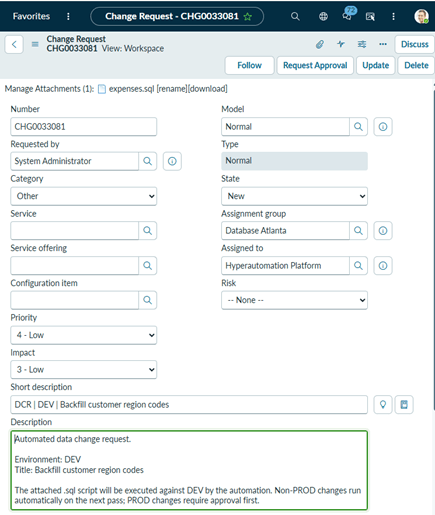Click the read-only Type field Normal
Image resolution: width=435 pixels, height=515 pixels.
294,161
